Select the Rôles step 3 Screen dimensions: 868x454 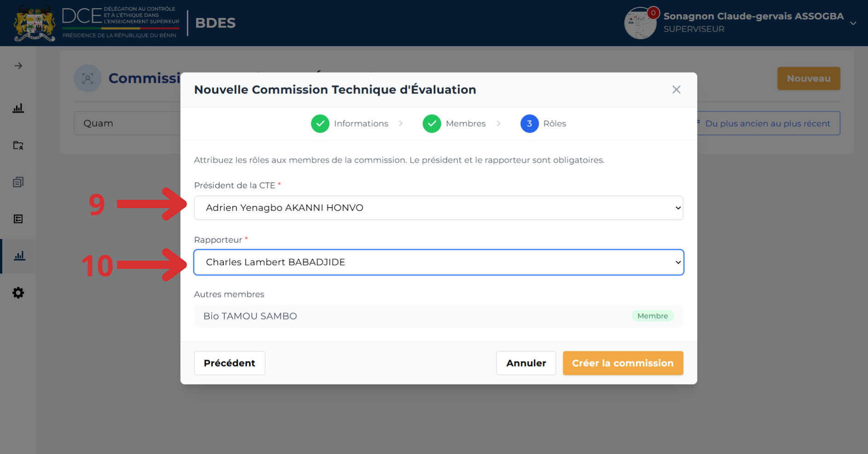[x=543, y=123]
